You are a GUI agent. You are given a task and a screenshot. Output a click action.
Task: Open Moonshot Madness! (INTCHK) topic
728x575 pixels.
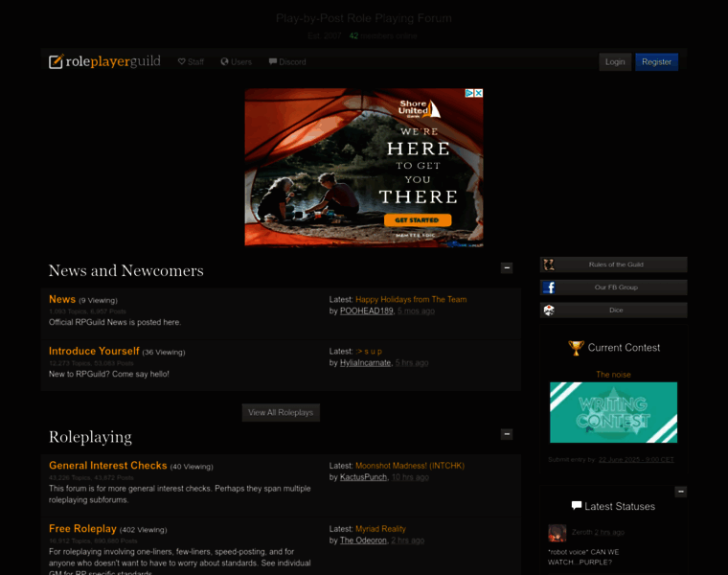[x=410, y=466]
